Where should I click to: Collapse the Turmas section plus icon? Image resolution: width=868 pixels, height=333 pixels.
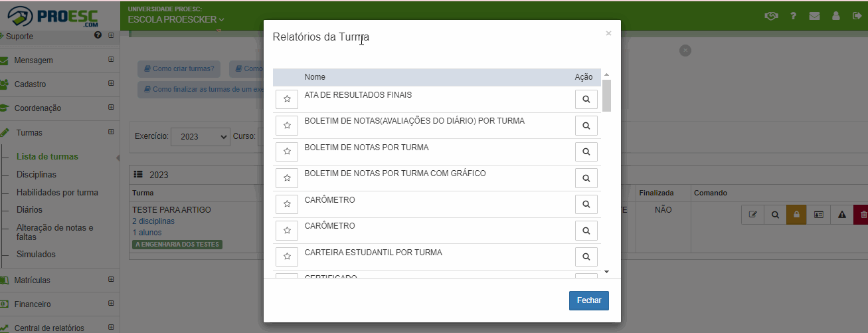click(111, 132)
